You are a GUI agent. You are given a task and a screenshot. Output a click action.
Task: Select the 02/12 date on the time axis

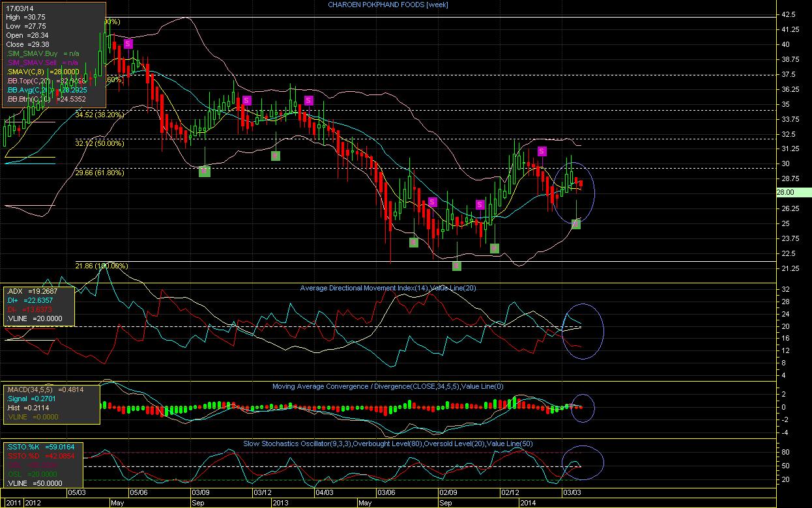point(509,493)
